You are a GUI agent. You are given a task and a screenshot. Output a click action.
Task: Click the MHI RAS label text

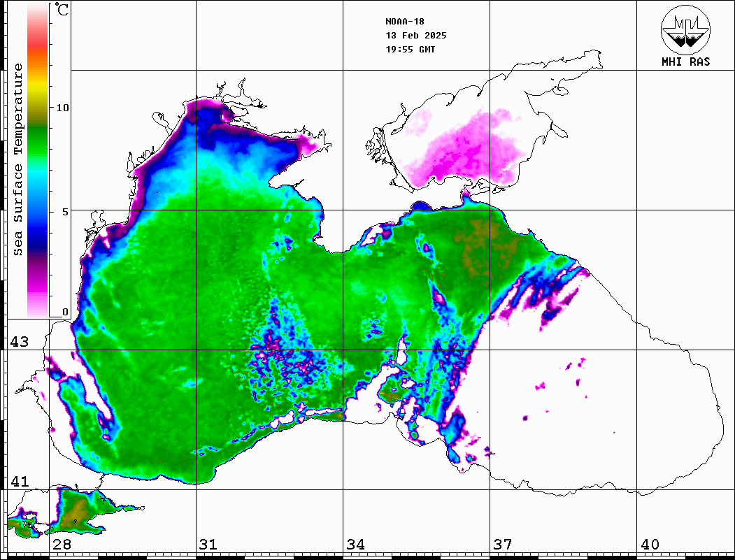point(685,62)
